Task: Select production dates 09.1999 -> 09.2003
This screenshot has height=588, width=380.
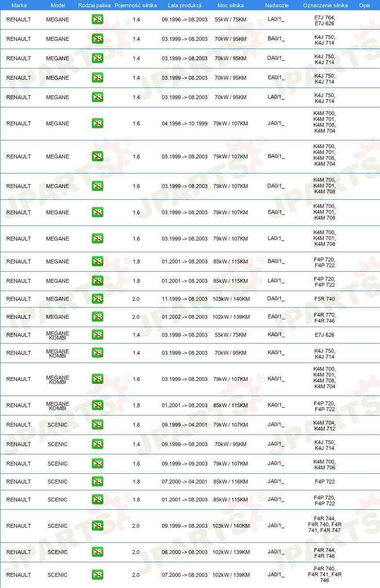Action: tap(185, 464)
